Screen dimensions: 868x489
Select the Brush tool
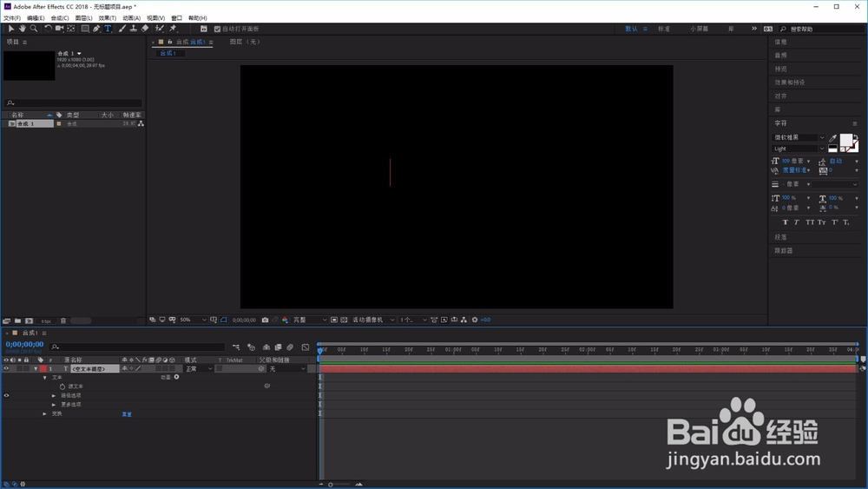pos(122,29)
